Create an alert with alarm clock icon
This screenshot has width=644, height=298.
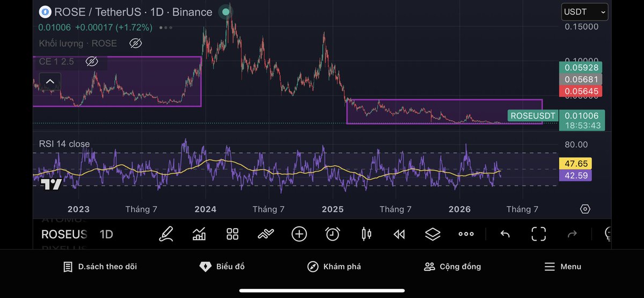333,234
